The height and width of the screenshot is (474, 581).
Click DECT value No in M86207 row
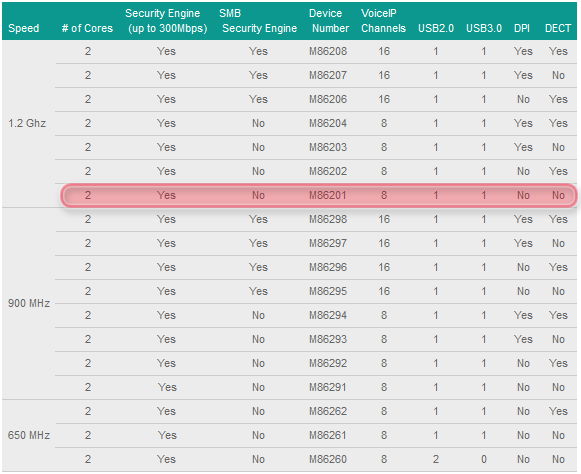tap(558, 75)
